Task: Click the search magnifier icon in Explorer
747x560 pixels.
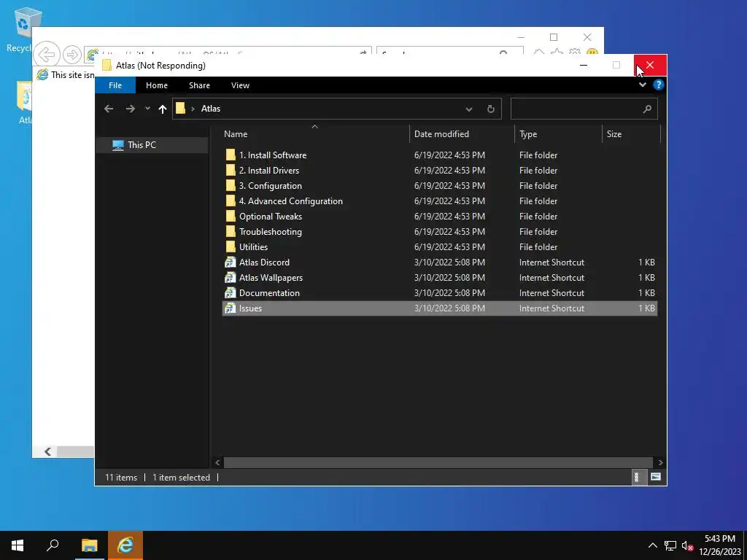Action: [x=647, y=109]
